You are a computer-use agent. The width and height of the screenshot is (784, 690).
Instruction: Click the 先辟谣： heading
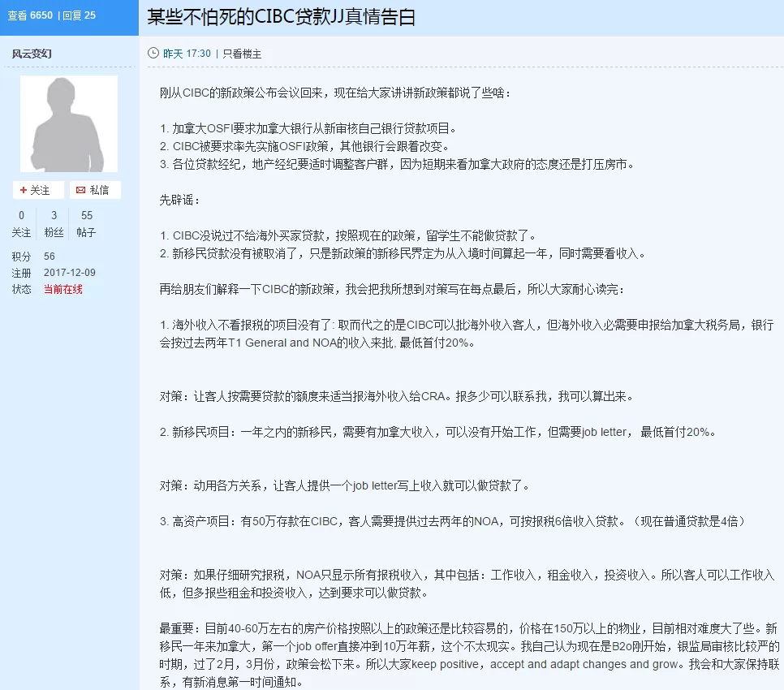179,200
